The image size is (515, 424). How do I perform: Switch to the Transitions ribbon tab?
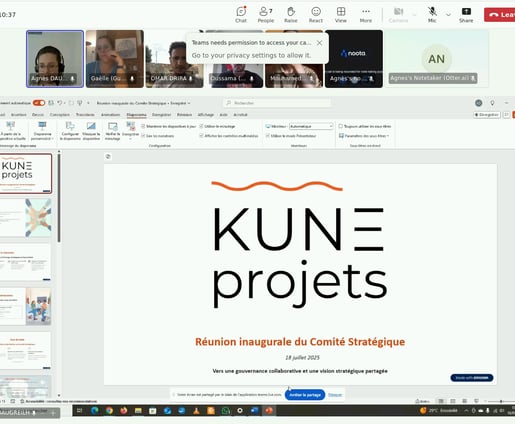(85, 115)
